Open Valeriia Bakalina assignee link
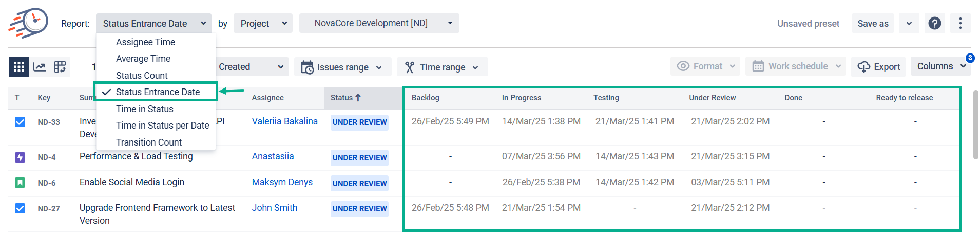Image resolution: width=980 pixels, height=232 pixels. click(x=284, y=121)
